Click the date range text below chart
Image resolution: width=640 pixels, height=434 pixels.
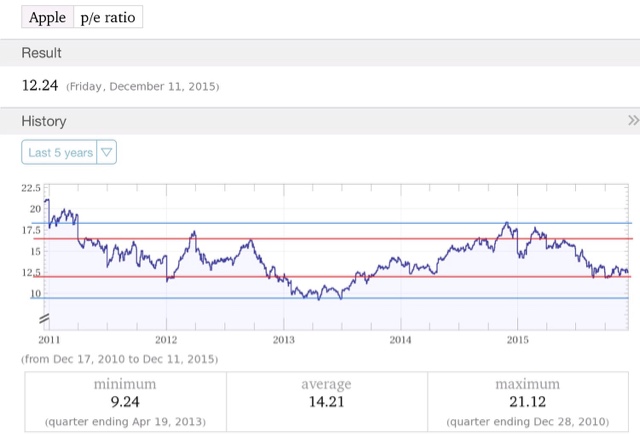pos(120,359)
